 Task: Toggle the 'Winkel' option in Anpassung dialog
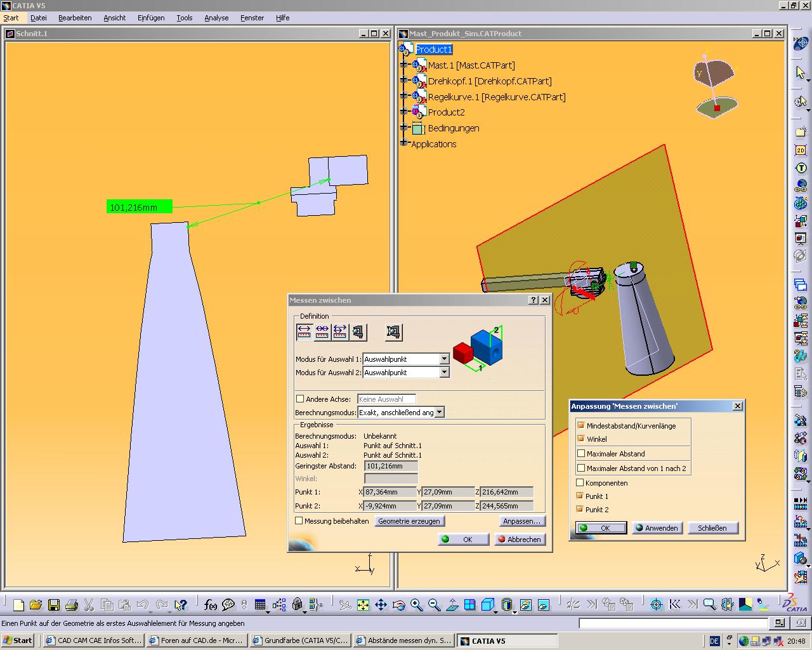tap(580, 439)
